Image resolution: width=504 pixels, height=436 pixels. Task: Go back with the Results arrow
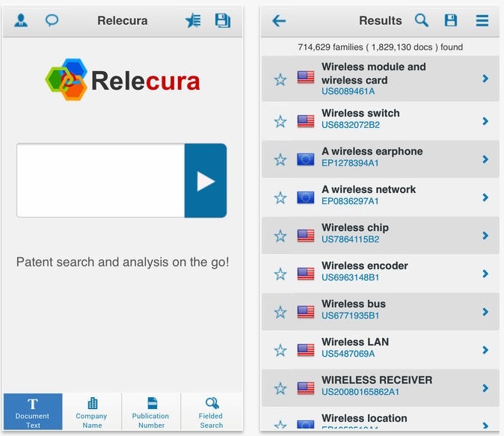pyautogui.click(x=279, y=21)
